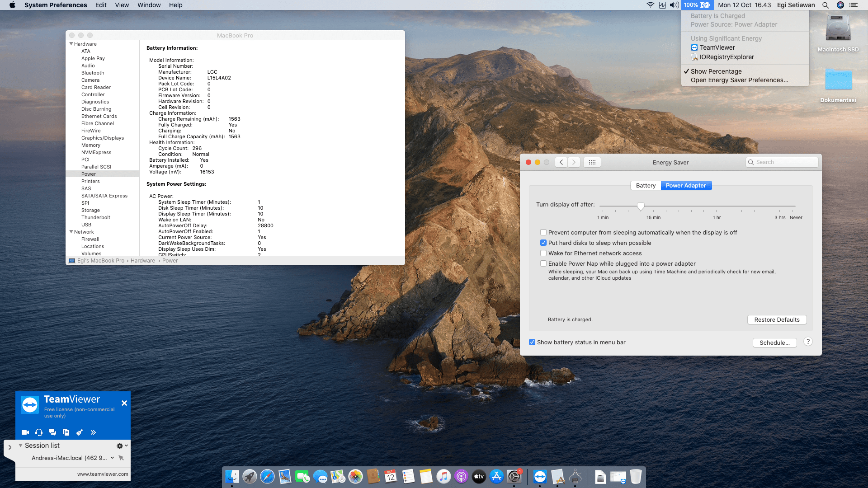Select Open Energy Saver Preferences menu item

[x=739, y=80]
